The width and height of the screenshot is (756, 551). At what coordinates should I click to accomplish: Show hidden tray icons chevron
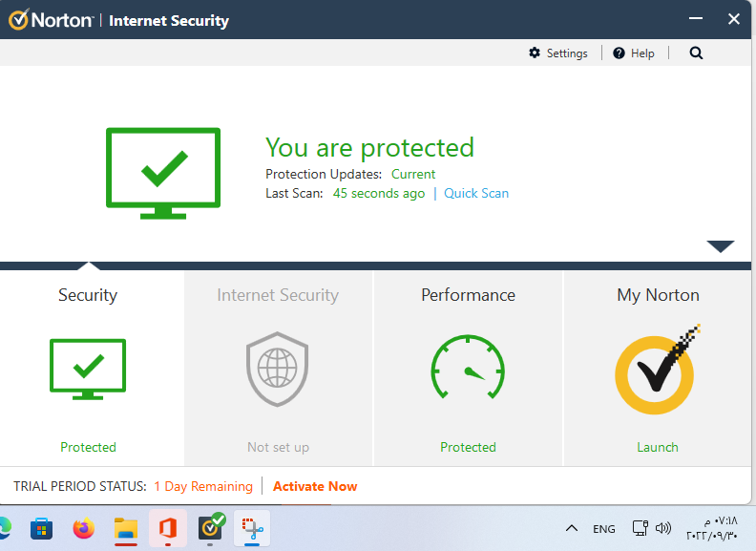click(x=572, y=528)
